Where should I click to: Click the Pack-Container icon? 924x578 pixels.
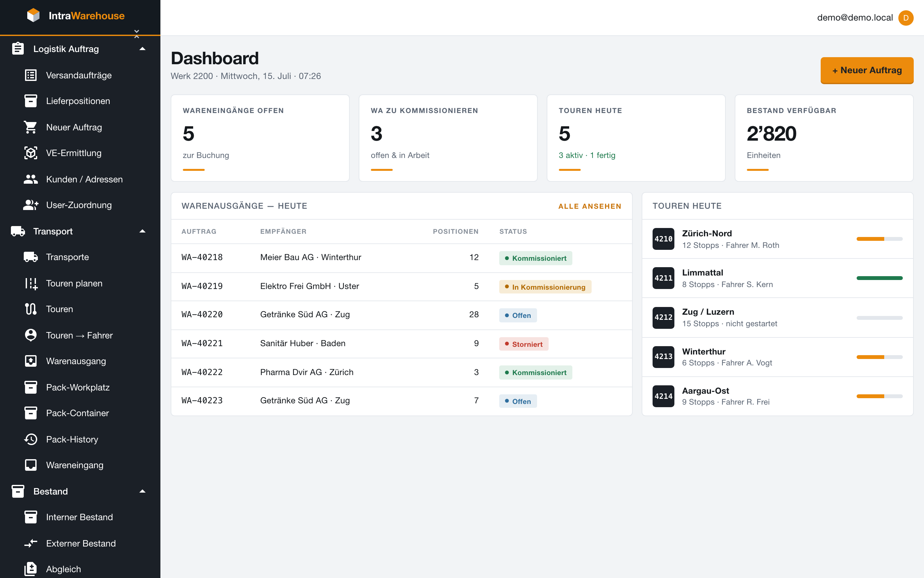[x=30, y=413]
